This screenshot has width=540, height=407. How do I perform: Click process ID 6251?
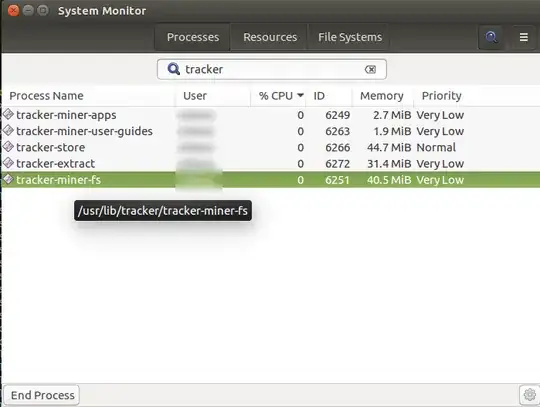coord(338,180)
